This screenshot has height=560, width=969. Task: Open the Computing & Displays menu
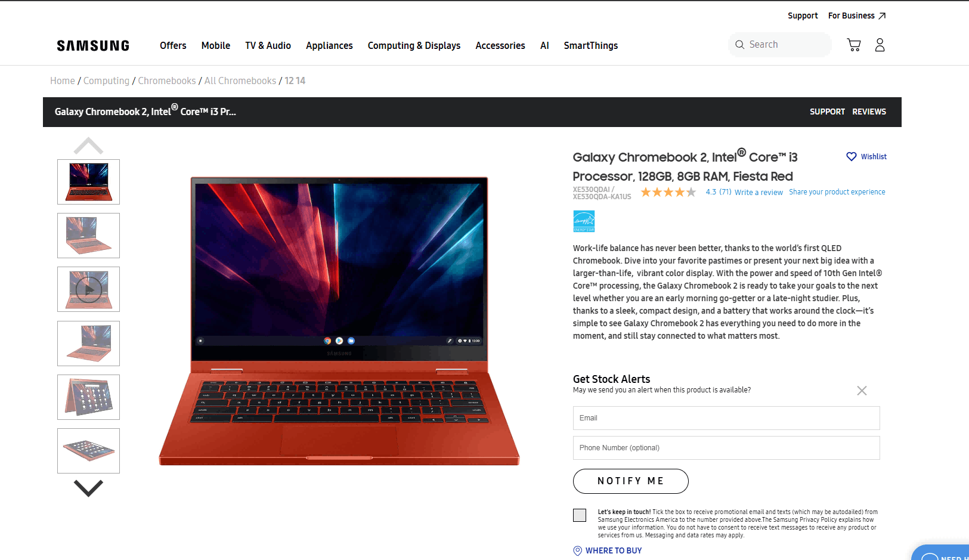point(414,45)
